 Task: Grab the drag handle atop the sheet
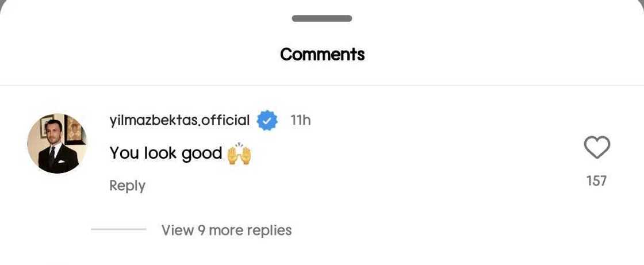tap(322, 18)
